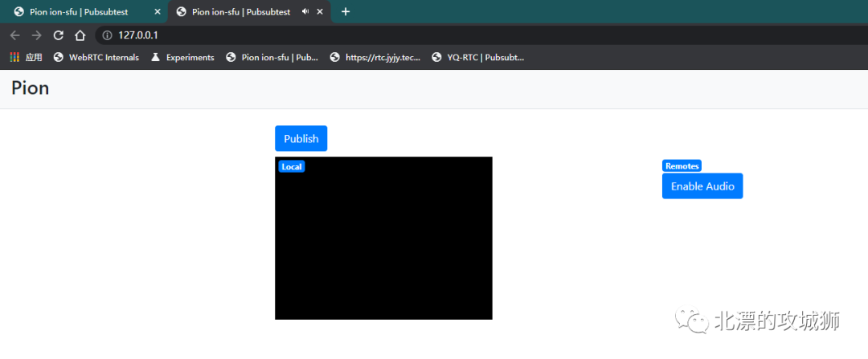
Task: Select the active Pion ion-sfu Pubsubtest tab
Action: coord(249,11)
